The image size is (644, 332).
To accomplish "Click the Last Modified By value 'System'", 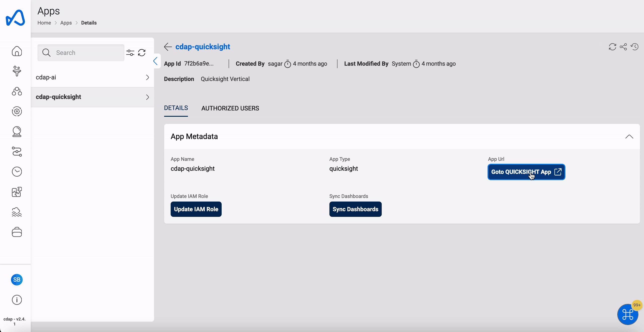I will (x=401, y=64).
